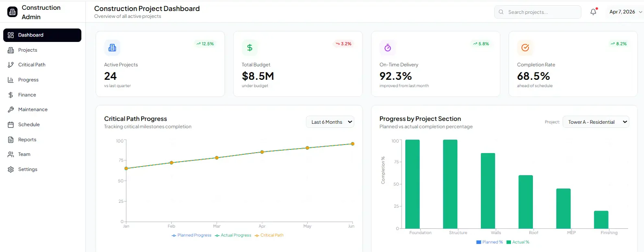
Task: Click the Reports document icon
Action: click(11, 140)
